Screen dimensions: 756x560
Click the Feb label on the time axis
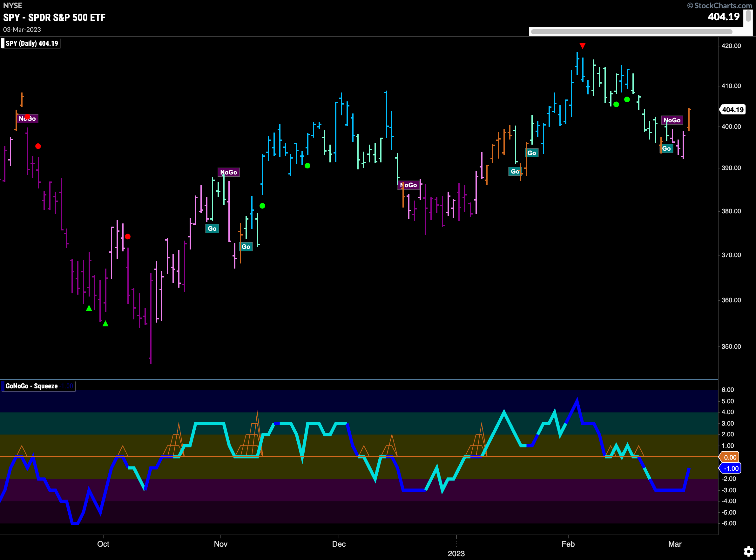point(568,544)
